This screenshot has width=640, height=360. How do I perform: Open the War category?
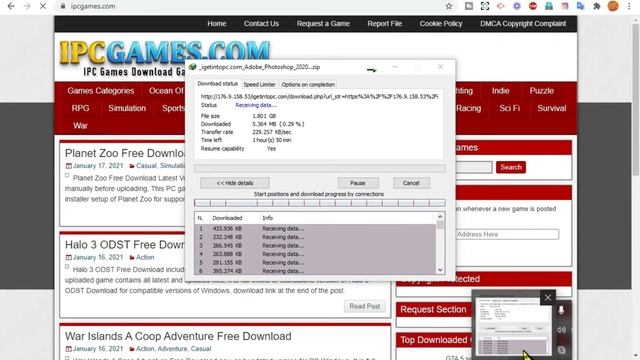tap(80, 126)
